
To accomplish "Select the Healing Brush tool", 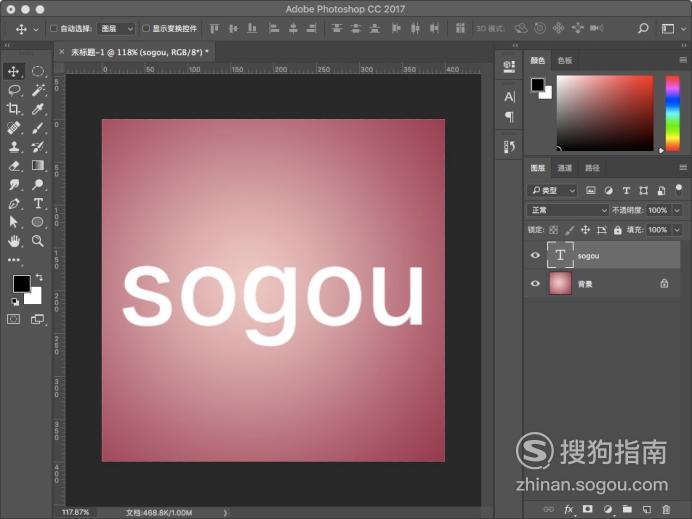I will pyautogui.click(x=13, y=128).
